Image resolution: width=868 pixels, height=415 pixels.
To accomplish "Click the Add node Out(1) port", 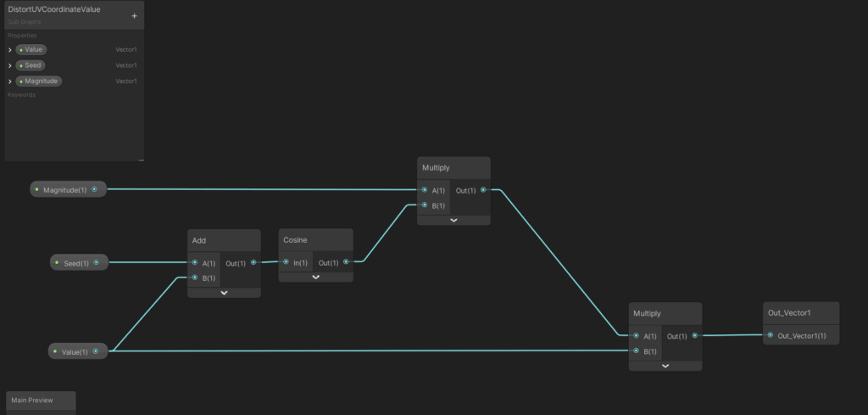I will click(x=253, y=262).
